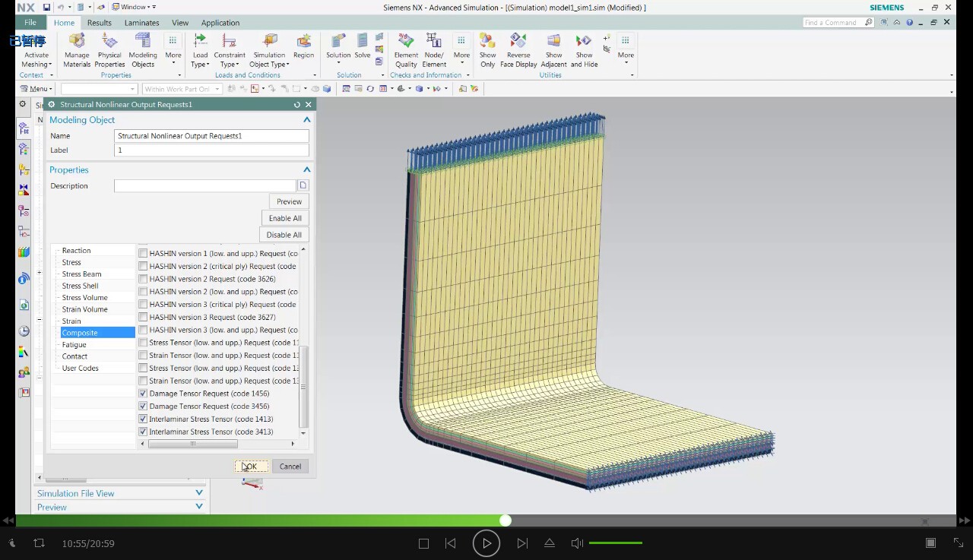The height and width of the screenshot is (560, 973).
Task: Open the Within Work Part Only dropdown
Action: click(x=182, y=89)
